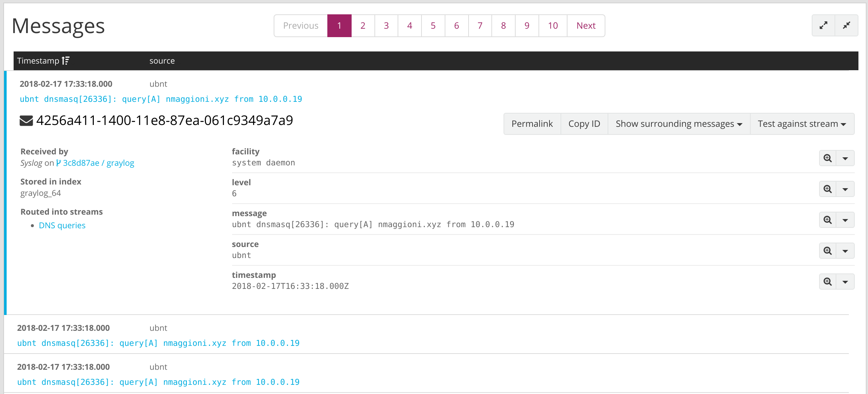Click the Messages heading
Image resolution: width=868 pixels, height=394 pixels.
click(x=58, y=26)
